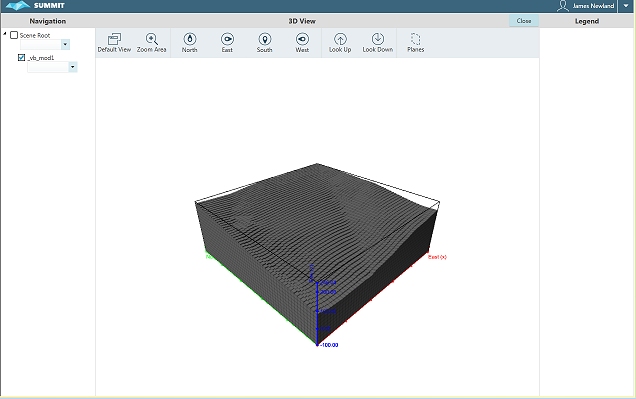Uncheck the _vb_mod1 layer checkbox
The image size is (636, 399).
click(21, 58)
